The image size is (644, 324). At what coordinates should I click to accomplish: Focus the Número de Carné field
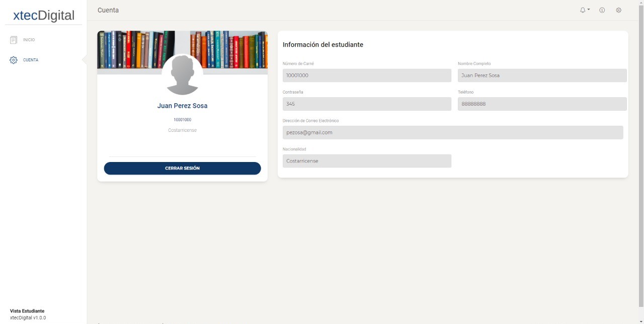tap(367, 75)
